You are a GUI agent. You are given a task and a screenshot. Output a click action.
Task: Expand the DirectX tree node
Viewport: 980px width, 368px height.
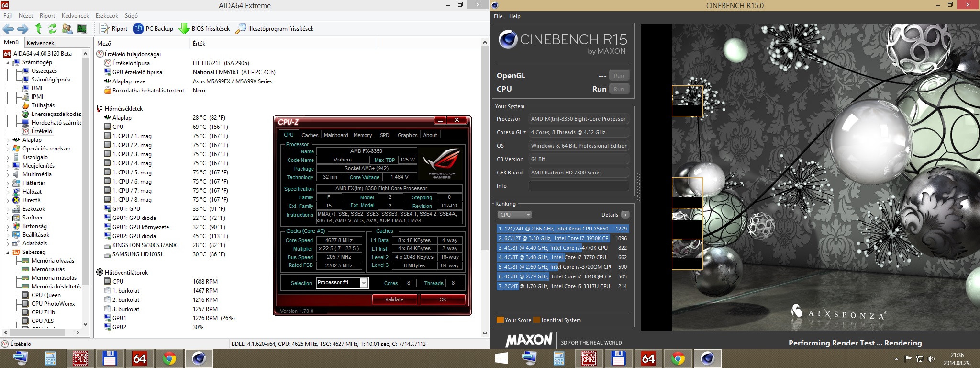(x=8, y=200)
